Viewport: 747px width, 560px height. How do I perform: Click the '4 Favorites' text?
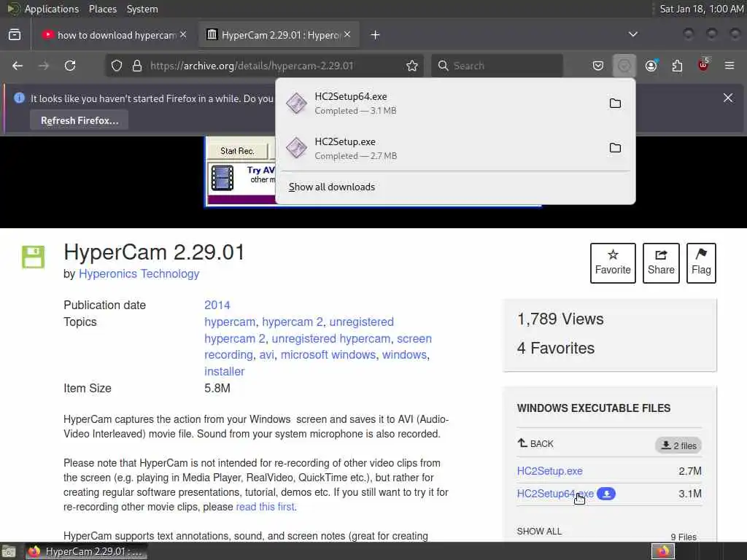point(555,348)
